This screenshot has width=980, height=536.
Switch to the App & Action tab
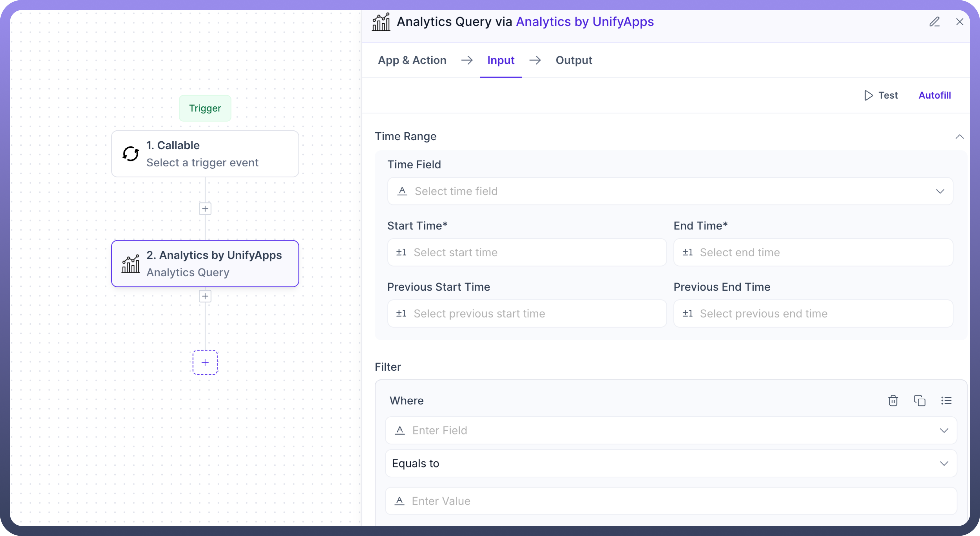(x=412, y=60)
